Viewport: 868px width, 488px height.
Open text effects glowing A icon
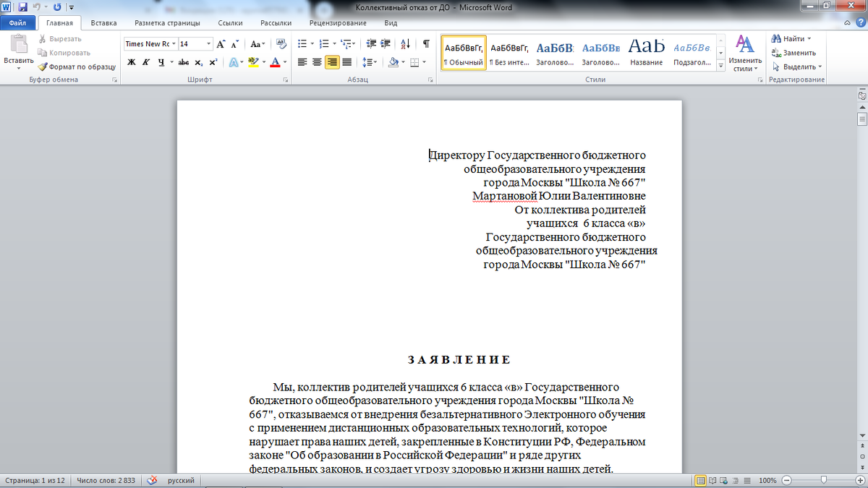(234, 62)
